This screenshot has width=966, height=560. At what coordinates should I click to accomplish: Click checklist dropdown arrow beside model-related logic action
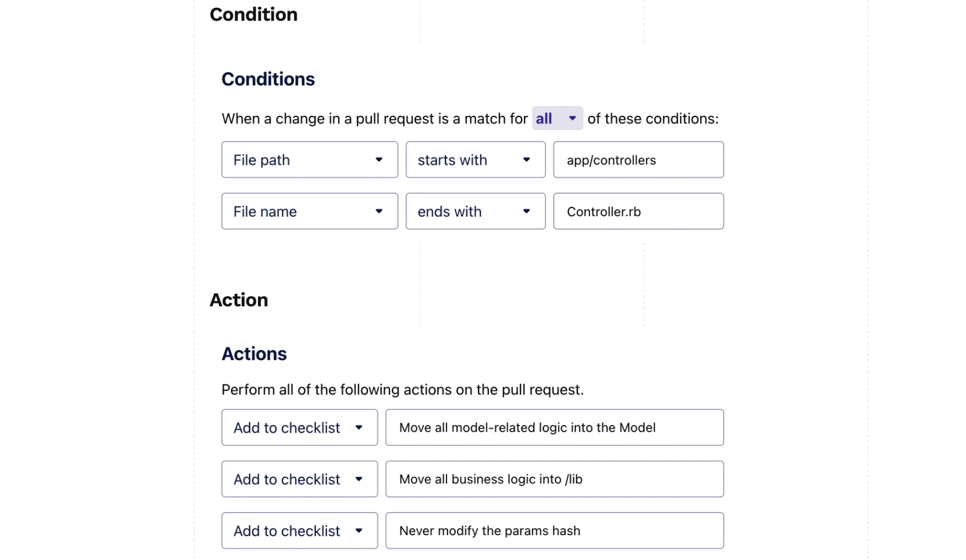click(x=359, y=428)
